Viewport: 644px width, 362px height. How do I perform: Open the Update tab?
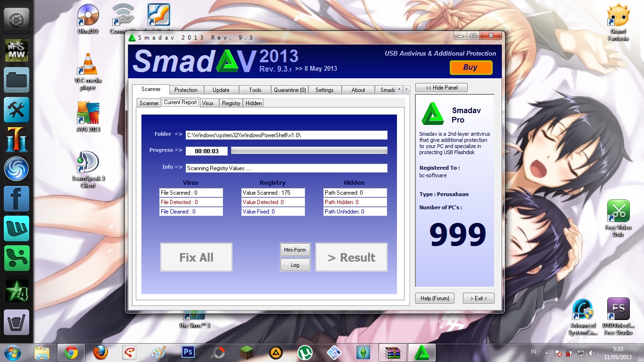click(221, 90)
